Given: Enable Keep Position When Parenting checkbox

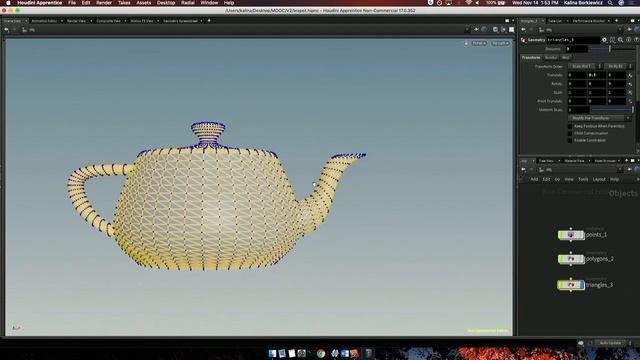Looking at the screenshot, I should click(x=570, y=127).
